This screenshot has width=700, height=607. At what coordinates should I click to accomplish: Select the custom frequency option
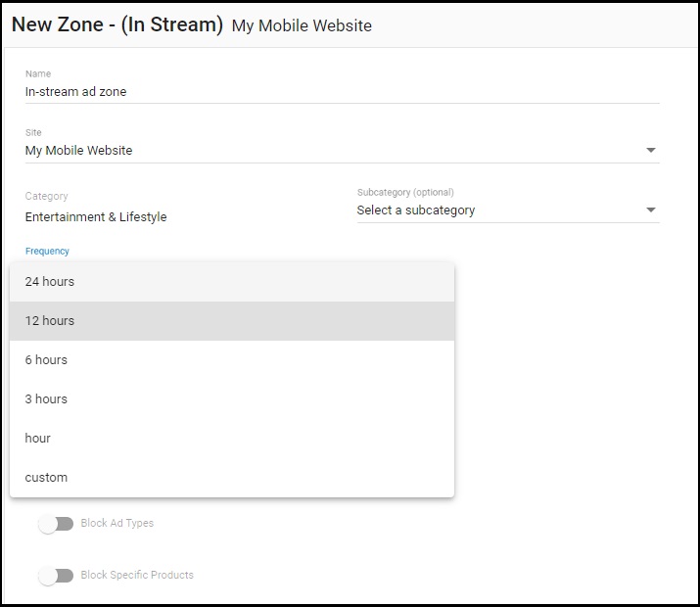pos(232,477)
